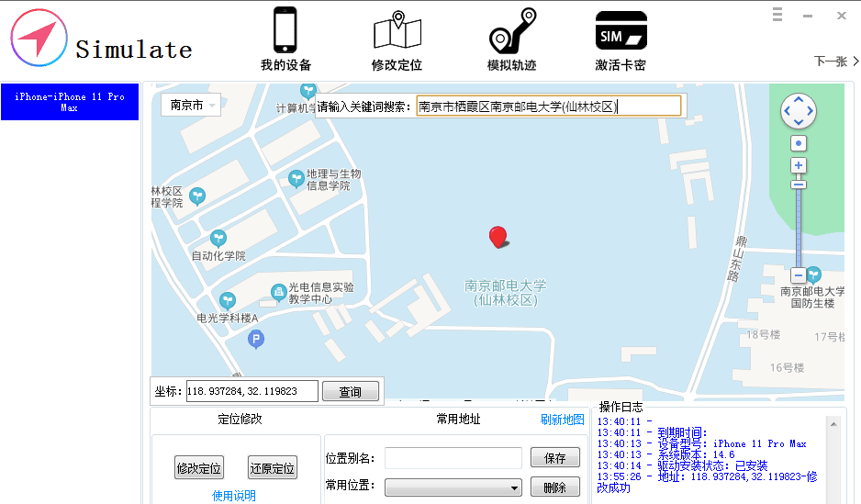Click the 南京邮电大学国防生楼 marker
The height and width of the screenshot is (504, 861).
click(x=814, y=274)
